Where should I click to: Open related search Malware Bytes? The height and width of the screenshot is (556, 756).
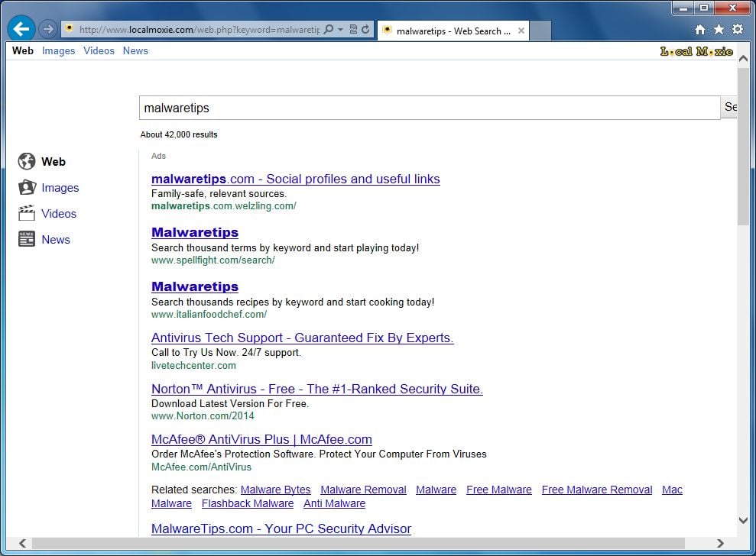coord(276,490)
